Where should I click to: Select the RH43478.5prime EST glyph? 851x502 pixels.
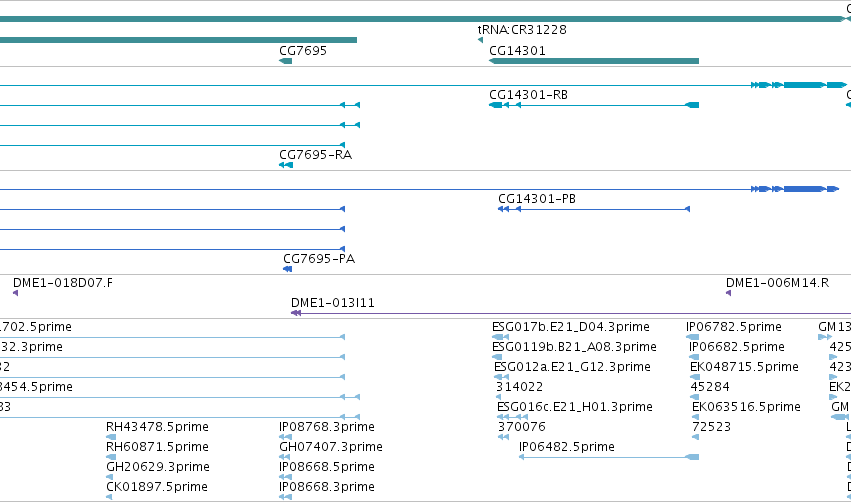click(x=111, y=437)
